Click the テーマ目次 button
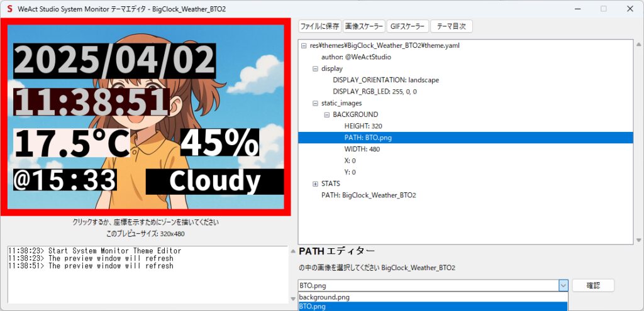This screenshot has width=644, height=311. [x=451, y=26]
